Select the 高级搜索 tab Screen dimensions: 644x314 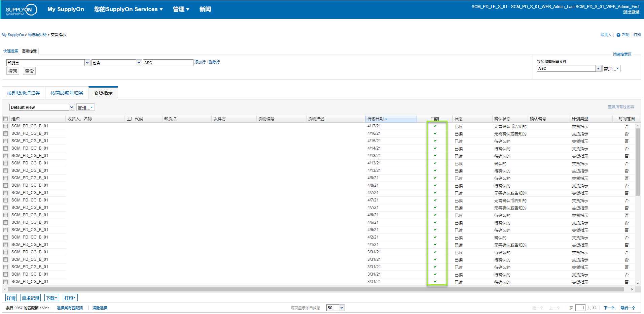[x=29, y=51]
